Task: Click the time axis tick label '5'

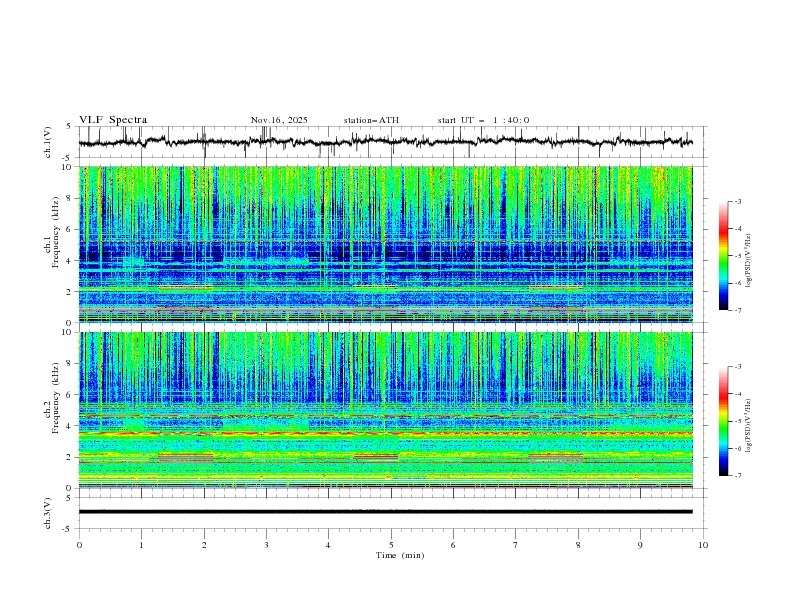Action: pos(391,545)
